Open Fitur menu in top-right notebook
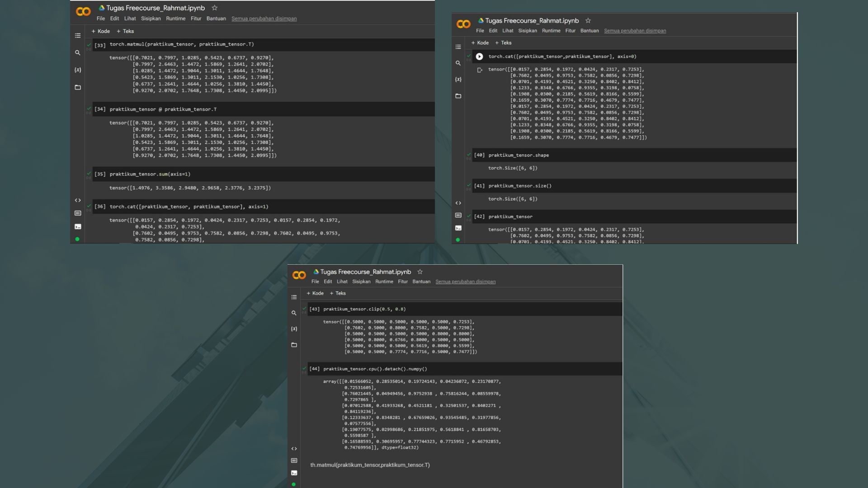Image resolution: width=868 pixels, height=488 pixels. pyautogui.click(x=571, y=31)
